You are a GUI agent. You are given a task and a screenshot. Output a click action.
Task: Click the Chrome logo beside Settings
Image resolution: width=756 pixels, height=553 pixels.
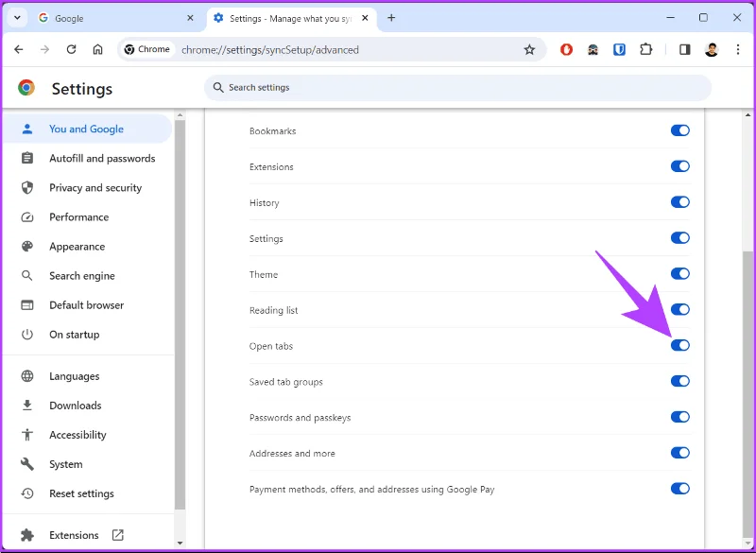tap(26, 88)
